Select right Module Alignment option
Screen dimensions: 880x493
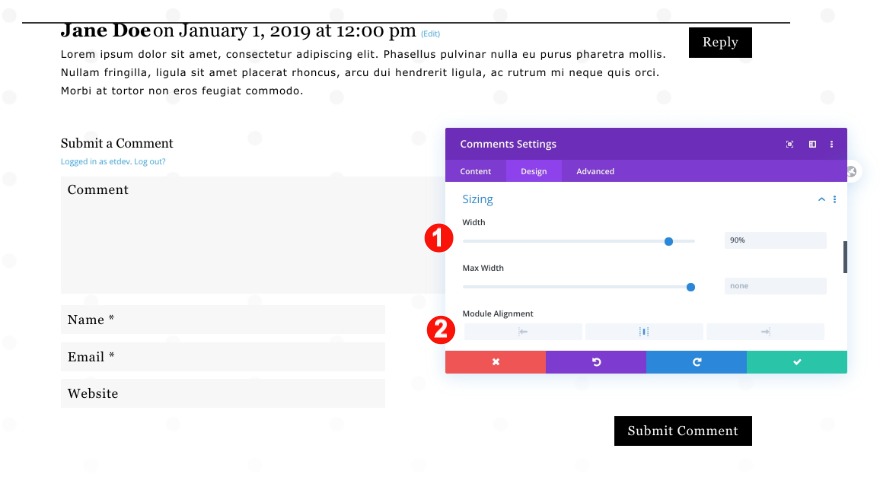(765, 331)
